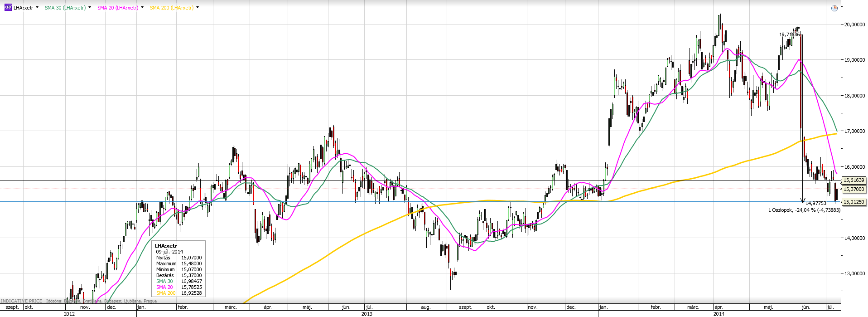Expand the SMA 20 (LHA:xetr) dropdown arrow

click(142, 8)
